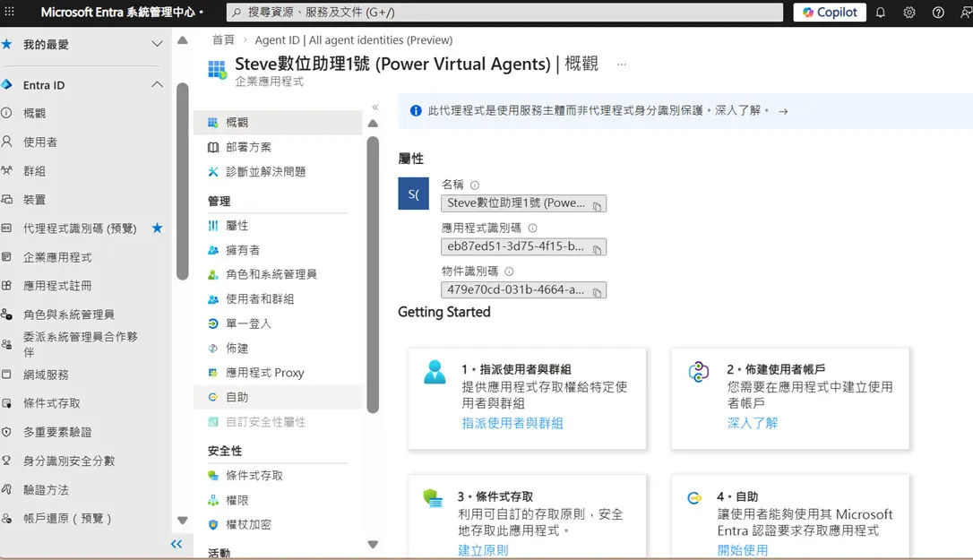Click resource menu scroll down arrow
This screenshot has height=560, width=973.
tap(373, 545)
